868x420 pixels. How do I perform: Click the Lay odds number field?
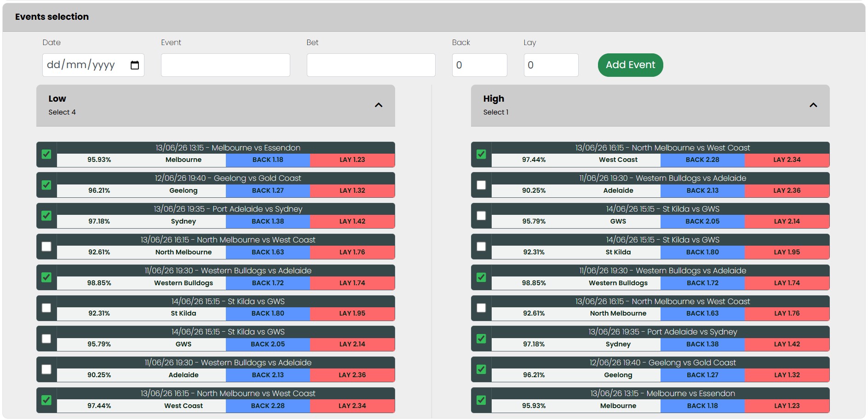click(x=551, y=65)
